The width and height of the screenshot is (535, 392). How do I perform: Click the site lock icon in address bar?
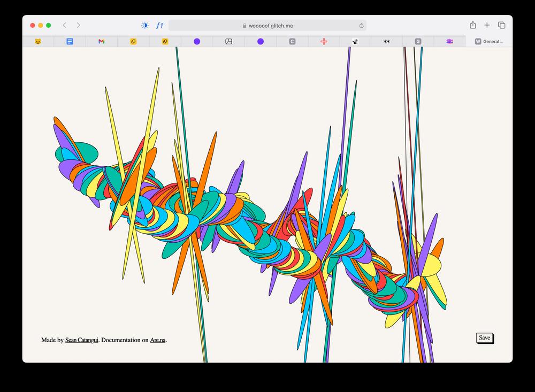(244, 26)
